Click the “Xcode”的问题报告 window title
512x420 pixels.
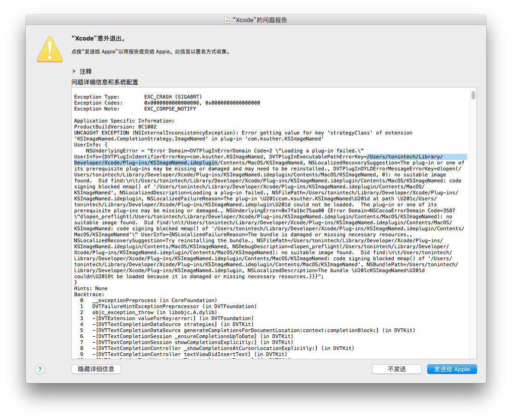pos(260,20)
